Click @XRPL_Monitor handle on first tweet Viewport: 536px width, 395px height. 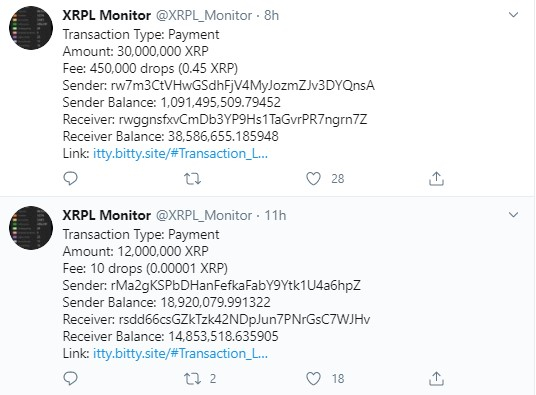(x=204, y=15)
